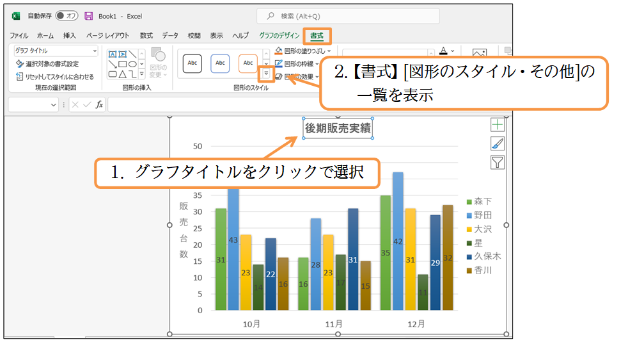Click リセットしてスタイルに合わせる button

tap(54, 77)
